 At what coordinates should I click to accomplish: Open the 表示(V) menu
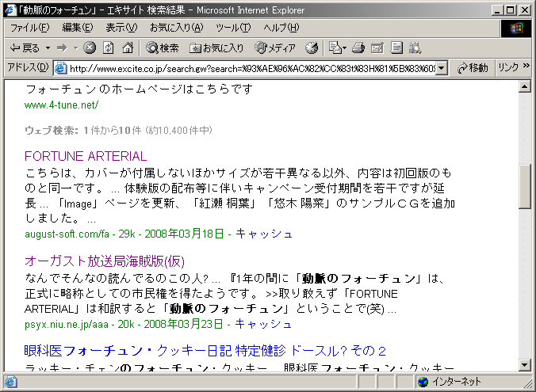121,28
